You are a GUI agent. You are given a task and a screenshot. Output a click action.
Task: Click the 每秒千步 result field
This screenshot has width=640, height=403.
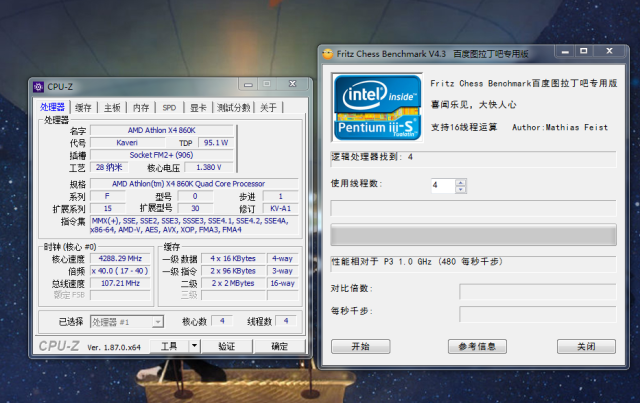click(538, 314)
